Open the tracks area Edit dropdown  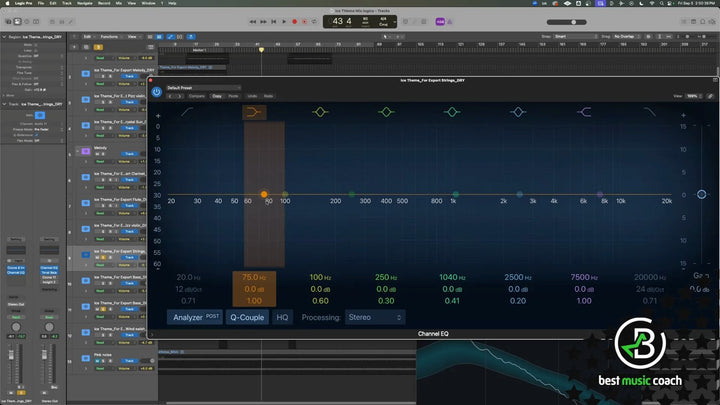tap(89, 36)
